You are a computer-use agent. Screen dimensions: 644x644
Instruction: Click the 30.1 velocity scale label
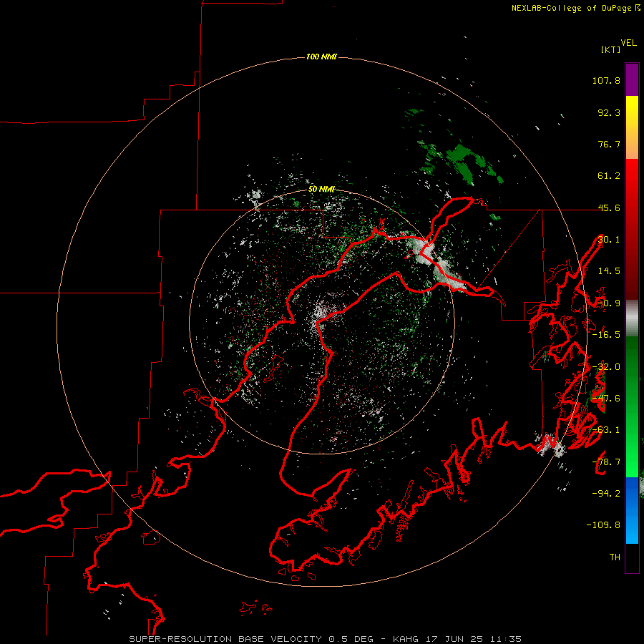(609, 240)
